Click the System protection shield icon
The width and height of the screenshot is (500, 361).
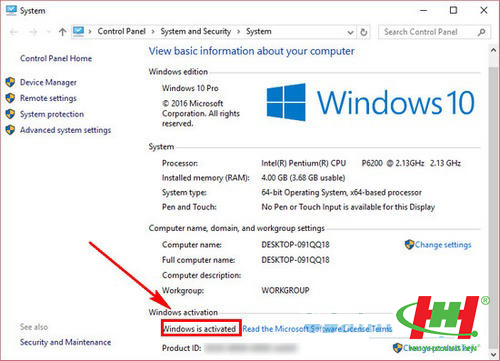(10, 114)
